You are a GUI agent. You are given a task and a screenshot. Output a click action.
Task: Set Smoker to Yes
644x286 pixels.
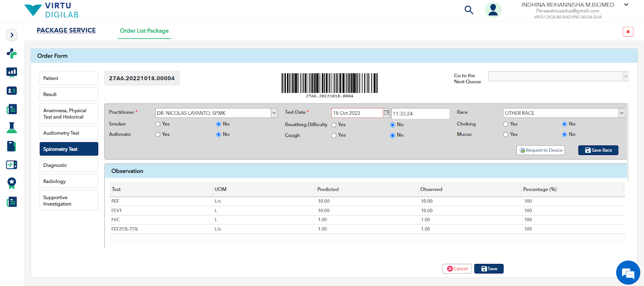[x=158, y=124]
